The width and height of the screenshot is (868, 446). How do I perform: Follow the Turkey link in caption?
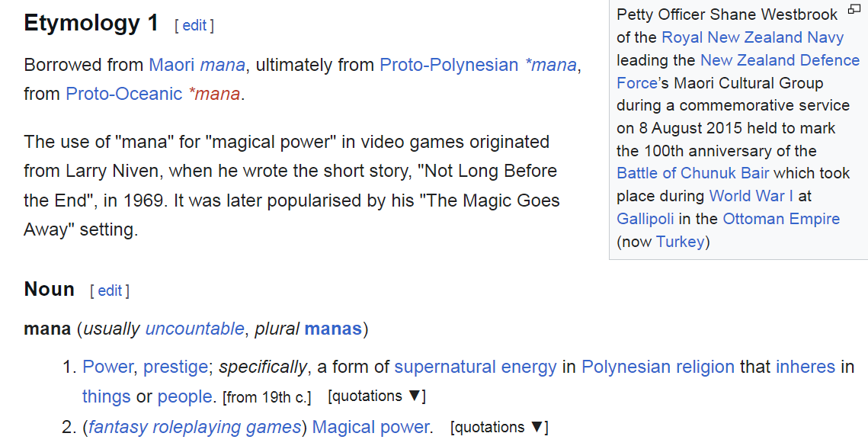pos(681,242)
